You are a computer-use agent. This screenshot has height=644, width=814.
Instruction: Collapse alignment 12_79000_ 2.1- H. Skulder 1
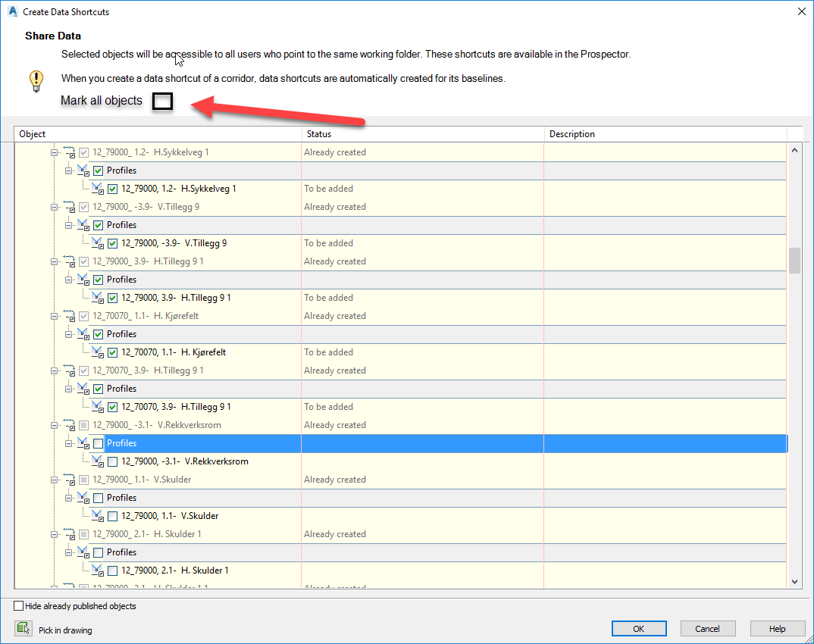click(x=54, y=534)
